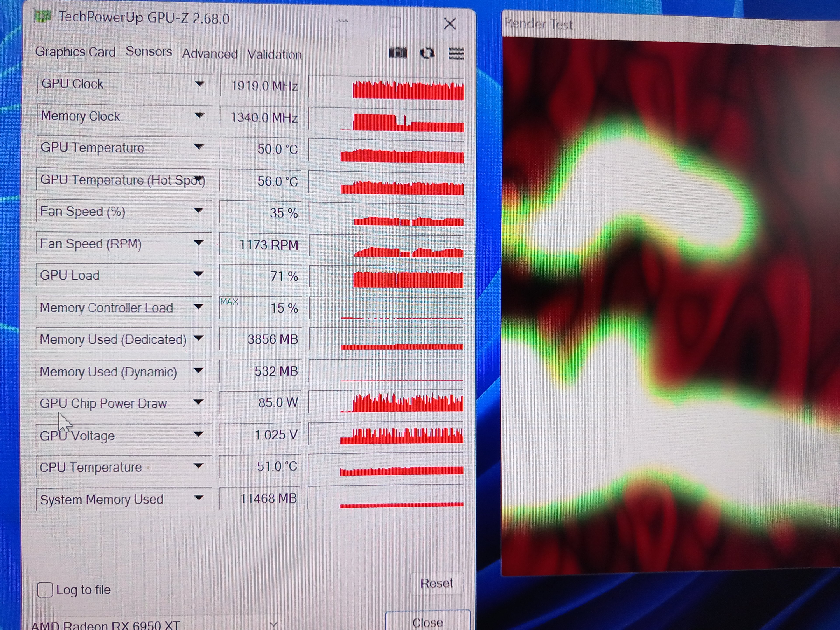
Task: Expand the Fan Speed (RPM) dropdown
Action: (x=198, y=243)
